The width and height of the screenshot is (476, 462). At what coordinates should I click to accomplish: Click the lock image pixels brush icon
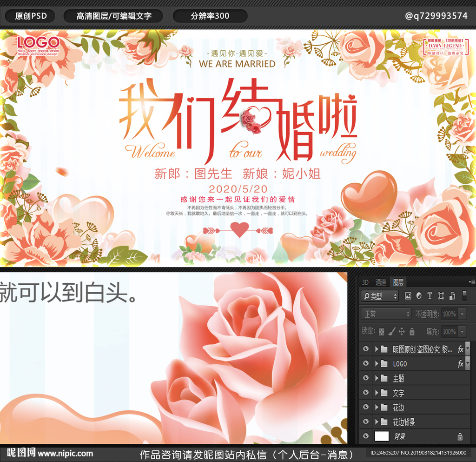click(x=391, y=332)
